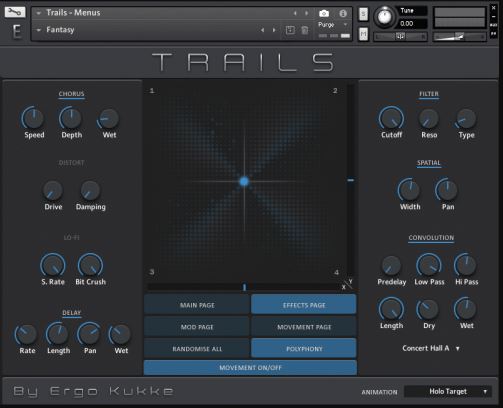Image resolution: width=503 pixels, height=408 pixels.
Task: Toggle the DELAY effect section
Action: point(71,313)
